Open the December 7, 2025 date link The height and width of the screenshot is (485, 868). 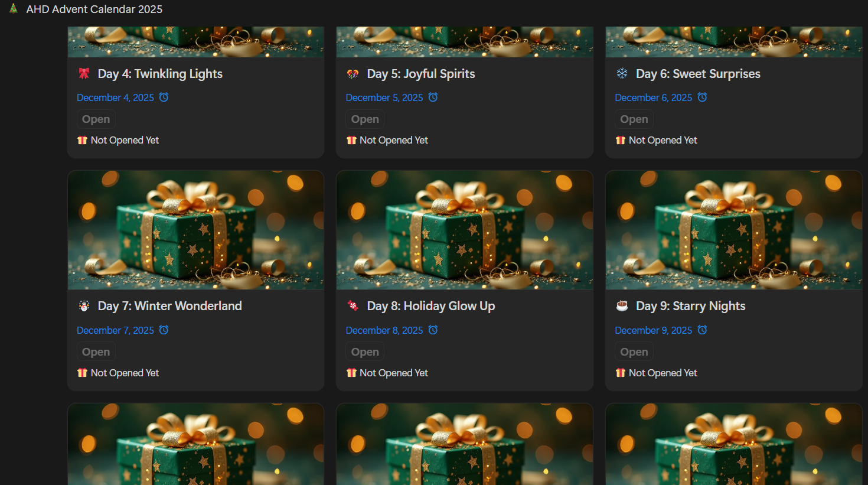[115, 330]
